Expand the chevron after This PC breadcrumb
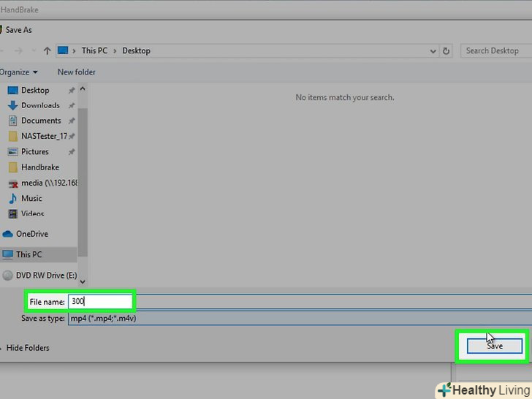Image resolution: width=532 pixels, height=399 pixels. [115, 51]
